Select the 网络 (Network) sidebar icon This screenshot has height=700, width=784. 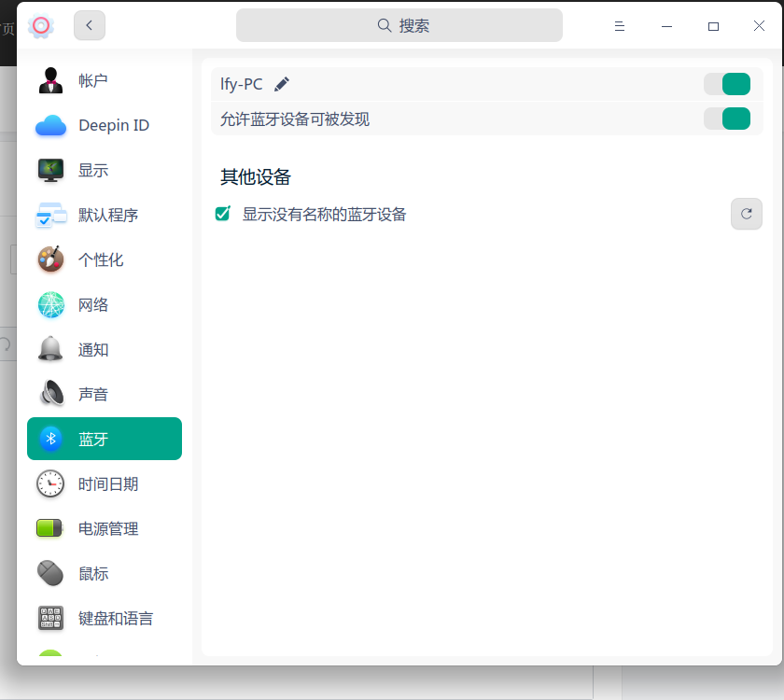(50, 304)
